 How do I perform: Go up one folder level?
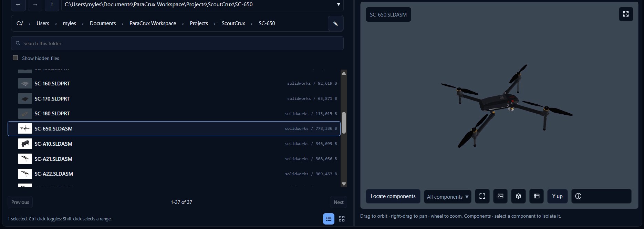click(52, 4)
